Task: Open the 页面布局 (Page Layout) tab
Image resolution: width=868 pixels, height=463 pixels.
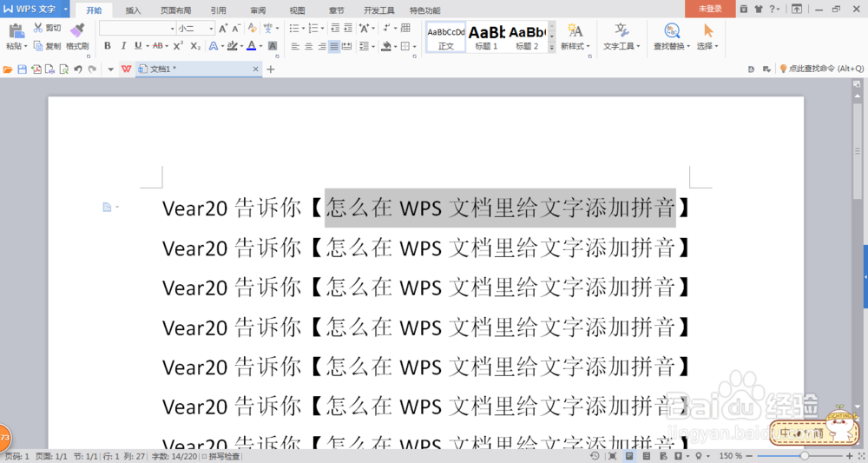Action: [175, 10]
